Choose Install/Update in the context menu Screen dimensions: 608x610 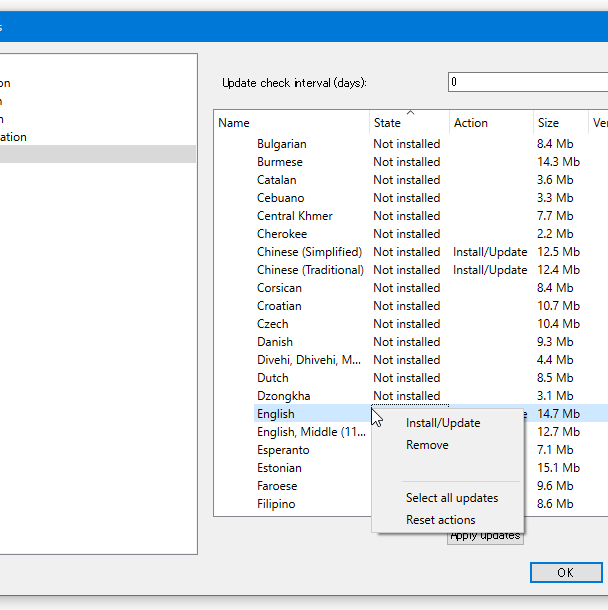(443, 423)
